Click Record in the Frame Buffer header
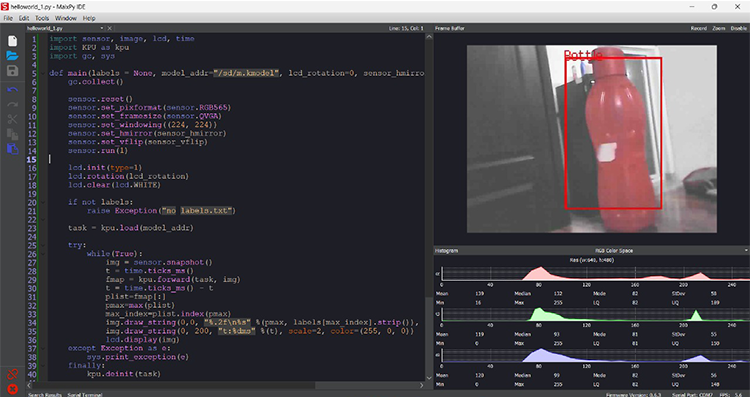Viewport: 750px width, 397px height. pos(699,29)
